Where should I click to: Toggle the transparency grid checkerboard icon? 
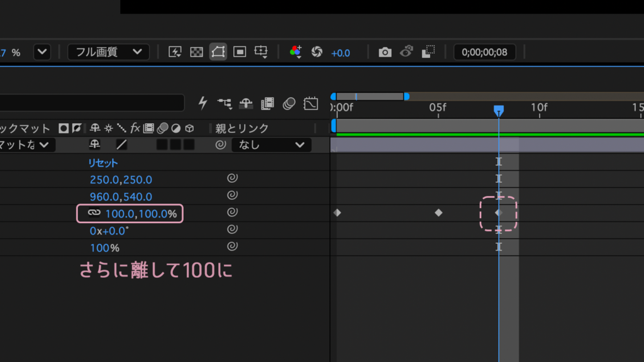tap(196, 52)
